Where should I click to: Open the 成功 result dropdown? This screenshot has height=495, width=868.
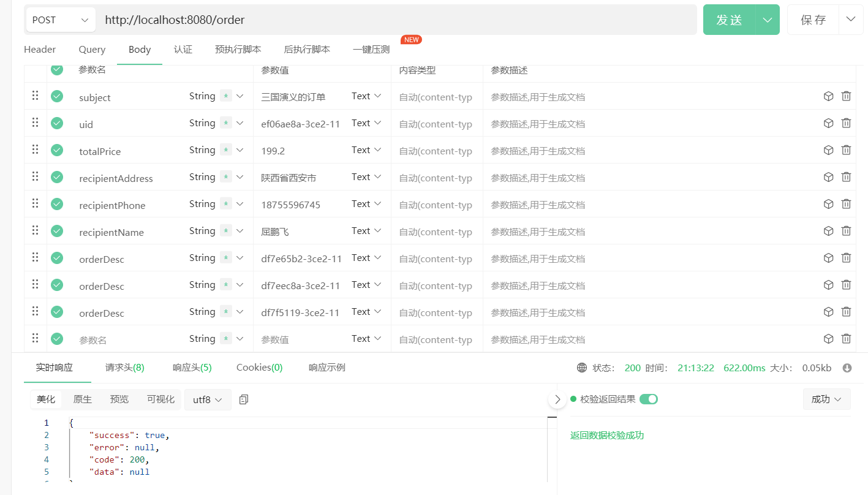tap(826, 399)
